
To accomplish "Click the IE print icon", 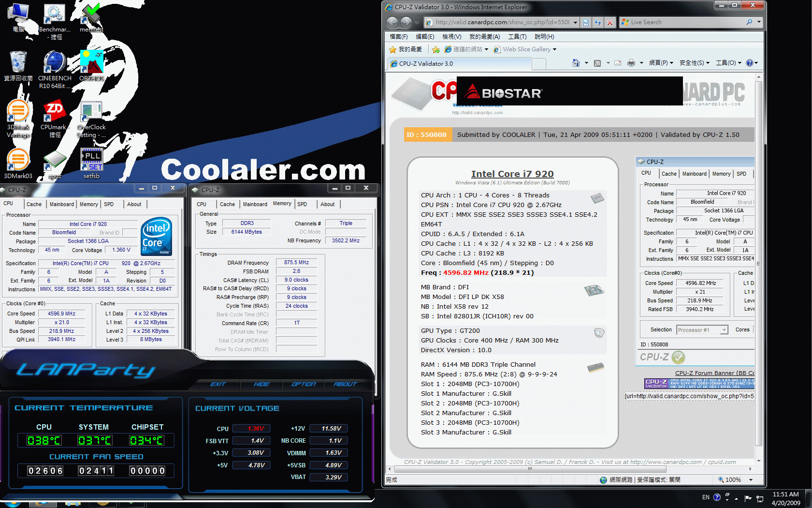I will coord(631,63).
